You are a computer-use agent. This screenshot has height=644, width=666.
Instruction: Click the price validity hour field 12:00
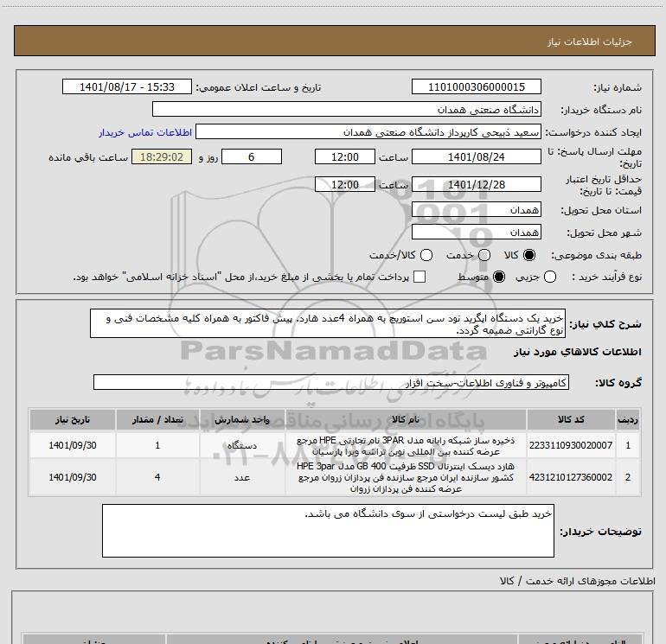click(345, 184)
